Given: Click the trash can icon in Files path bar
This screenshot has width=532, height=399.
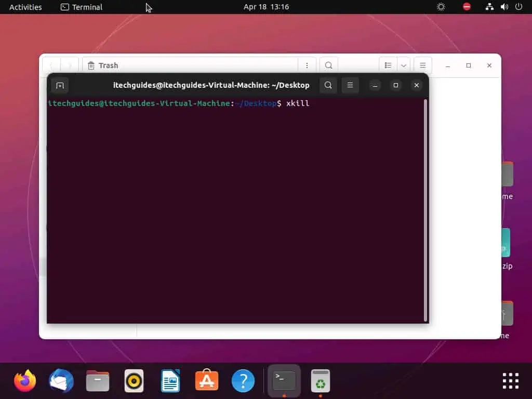Looking at the screenshot, I should point(91,65).
